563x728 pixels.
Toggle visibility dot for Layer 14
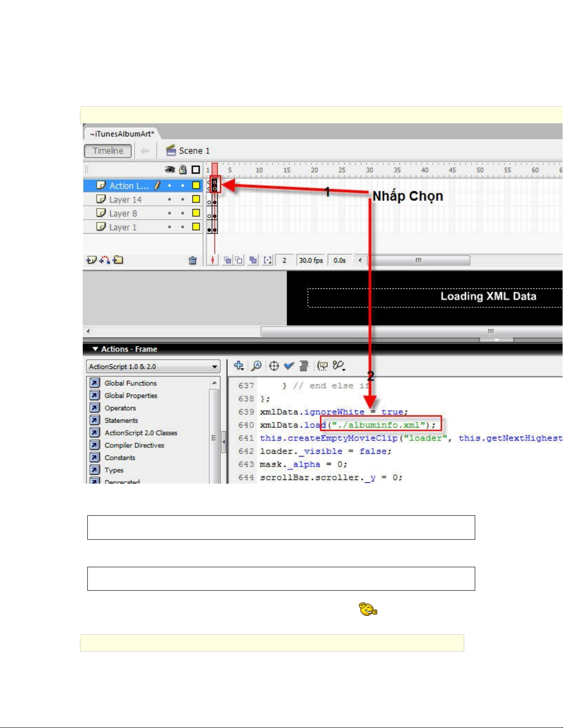pos(170,199)
